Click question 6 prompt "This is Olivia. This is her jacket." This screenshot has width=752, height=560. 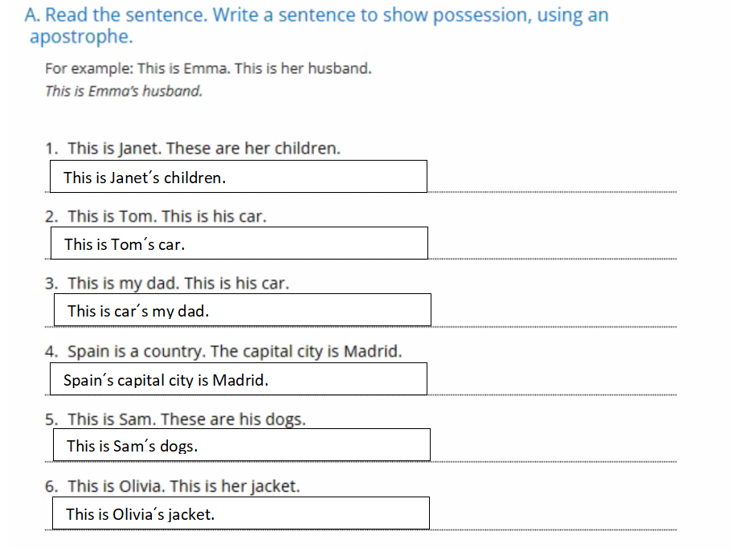(183, 487)
